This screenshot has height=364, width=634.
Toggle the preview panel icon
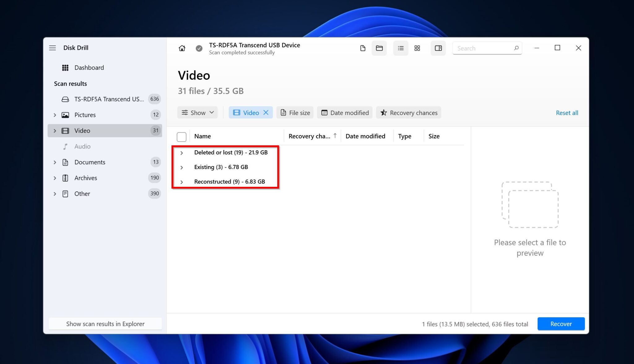point(438,48)
